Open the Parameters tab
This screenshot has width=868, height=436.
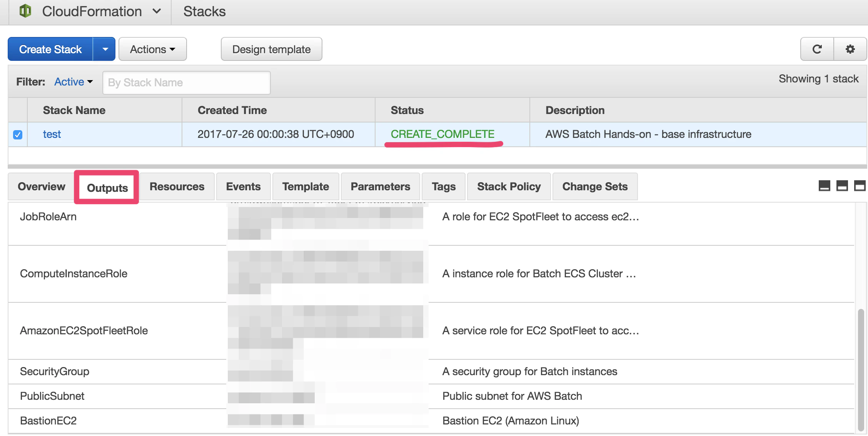pos(380,186)
